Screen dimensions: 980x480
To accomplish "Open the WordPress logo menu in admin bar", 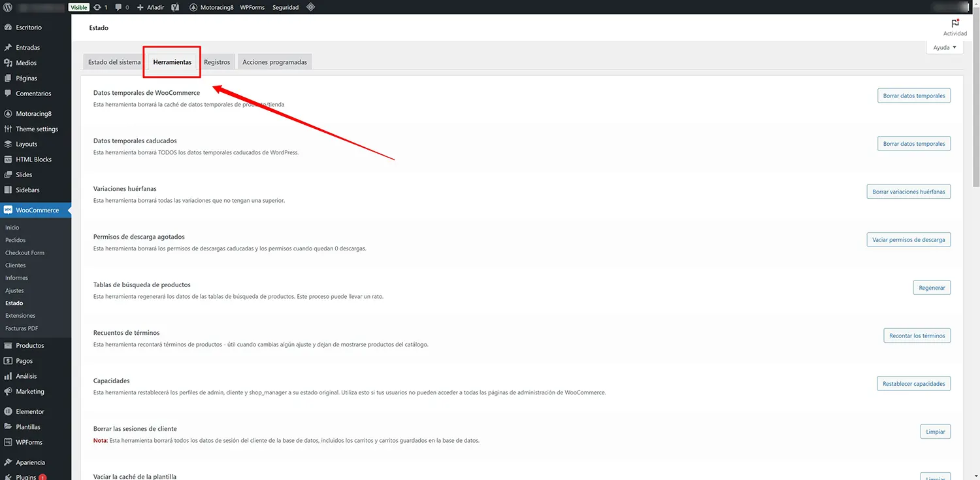I will [x=7, y=7].
